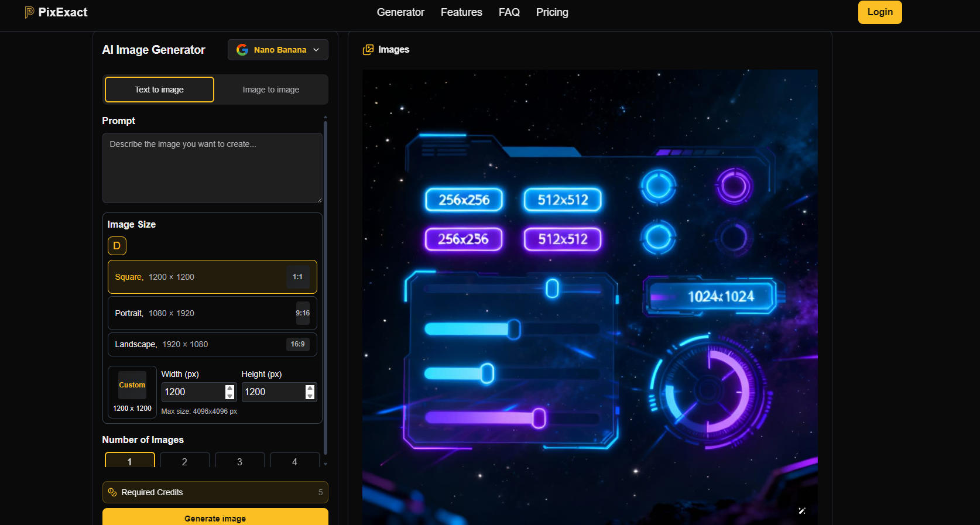Click the Images gallery icon
This screenshot has height=525, width=980.
point(368,50)
